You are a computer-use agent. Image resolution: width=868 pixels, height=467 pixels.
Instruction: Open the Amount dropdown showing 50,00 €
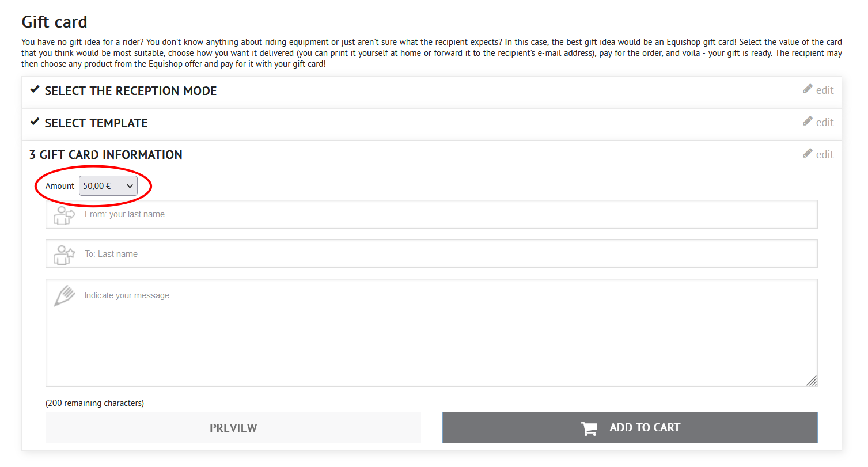(x=108, y=186)
